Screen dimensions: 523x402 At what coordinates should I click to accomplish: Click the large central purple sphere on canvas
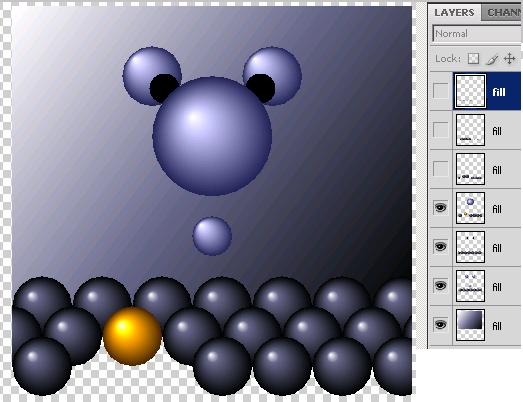pyautogui.click(x=212, y=136)
